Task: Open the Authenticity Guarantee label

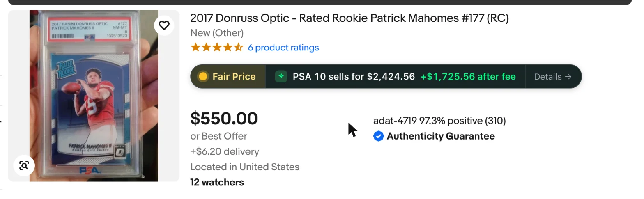Action: click(x=441, y=136)
